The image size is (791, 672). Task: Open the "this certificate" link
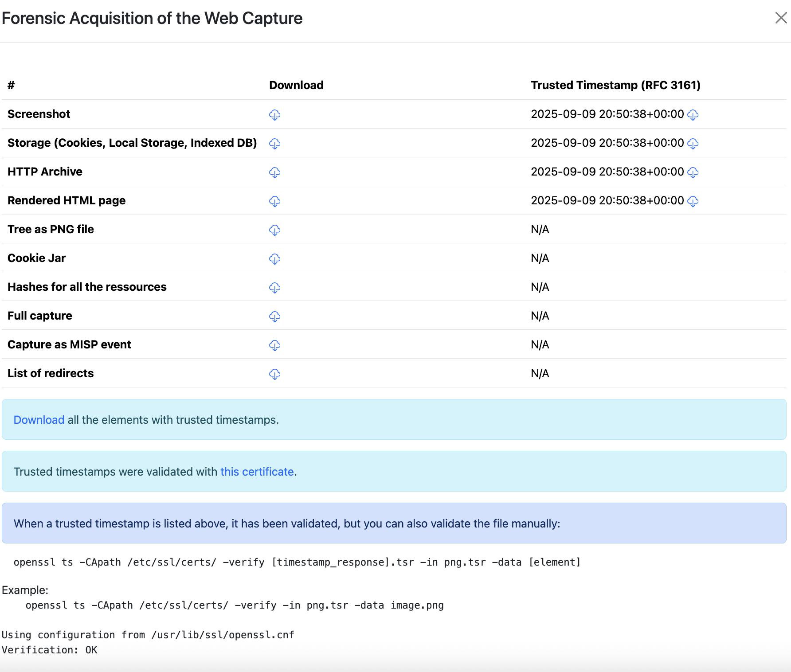(257, 472)
